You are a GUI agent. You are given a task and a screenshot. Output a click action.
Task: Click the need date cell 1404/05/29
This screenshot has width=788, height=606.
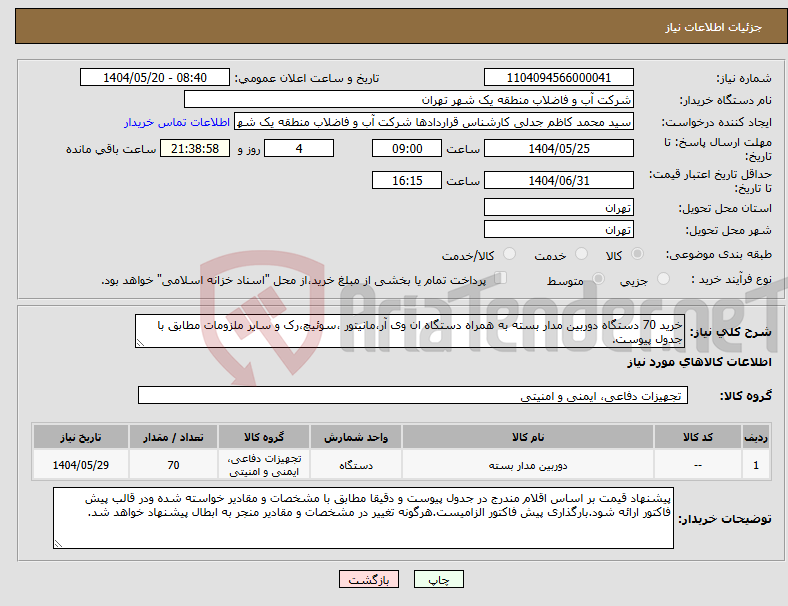pyautogui.click(x=81, y=465)
